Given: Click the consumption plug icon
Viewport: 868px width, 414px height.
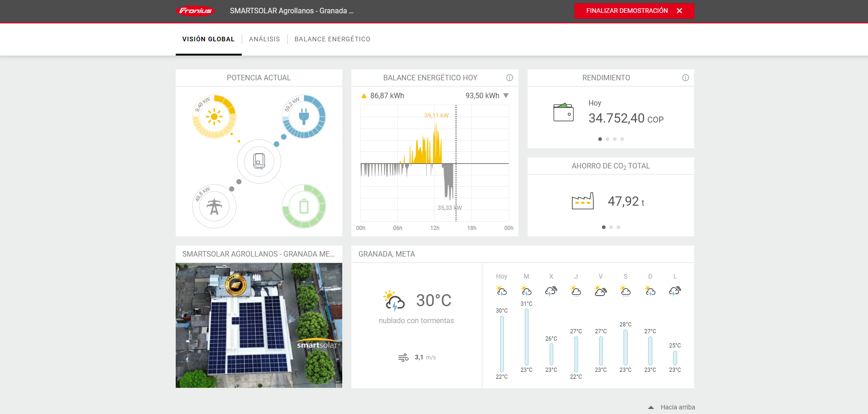Looking at the screenshot, I should (x=304, y=117).
